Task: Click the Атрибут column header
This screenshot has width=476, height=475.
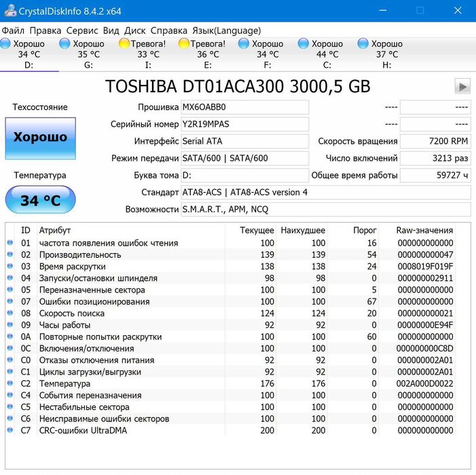Action: point(131,230)
